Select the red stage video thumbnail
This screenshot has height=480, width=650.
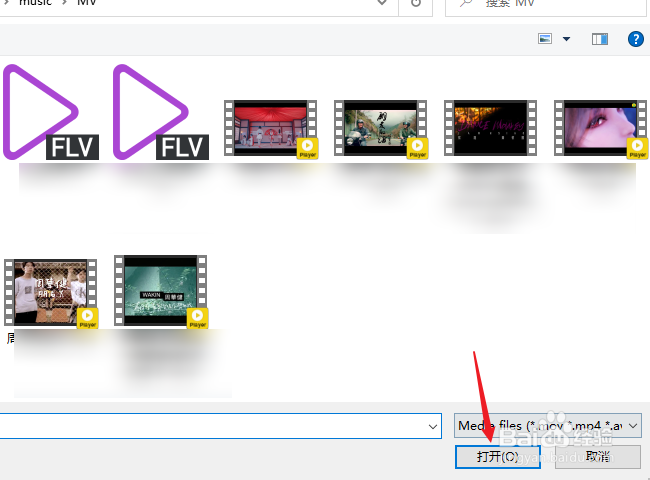[271, 128]
